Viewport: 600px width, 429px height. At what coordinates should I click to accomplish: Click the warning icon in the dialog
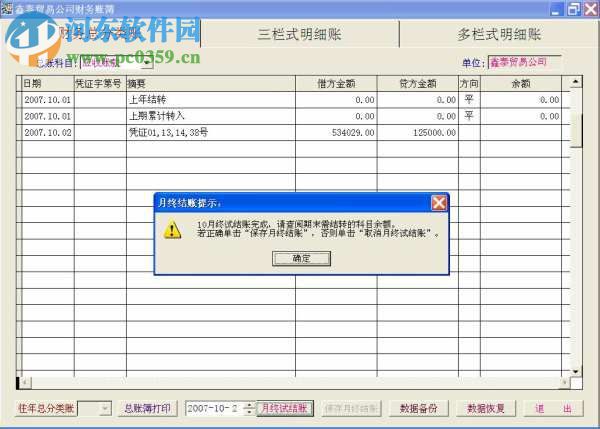173,230
